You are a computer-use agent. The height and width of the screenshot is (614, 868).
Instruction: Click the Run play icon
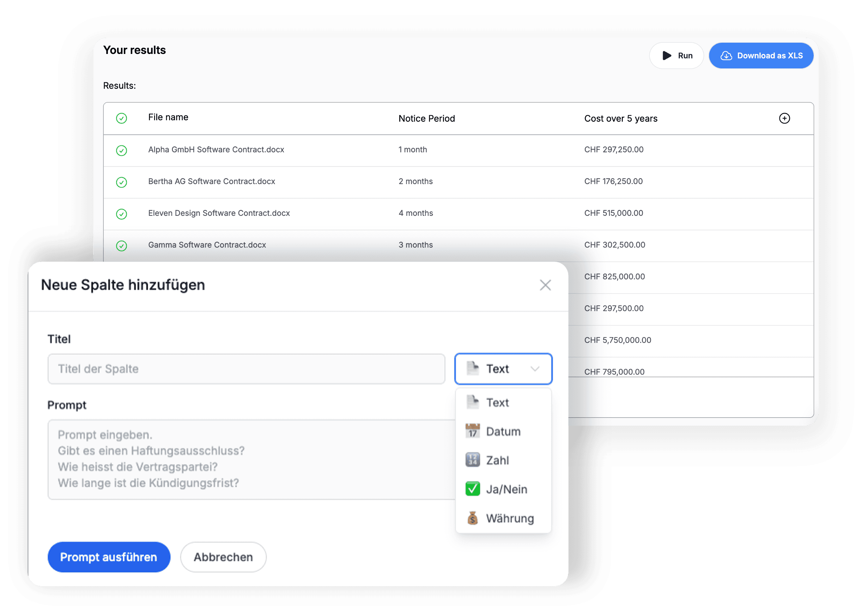(667, 56)
